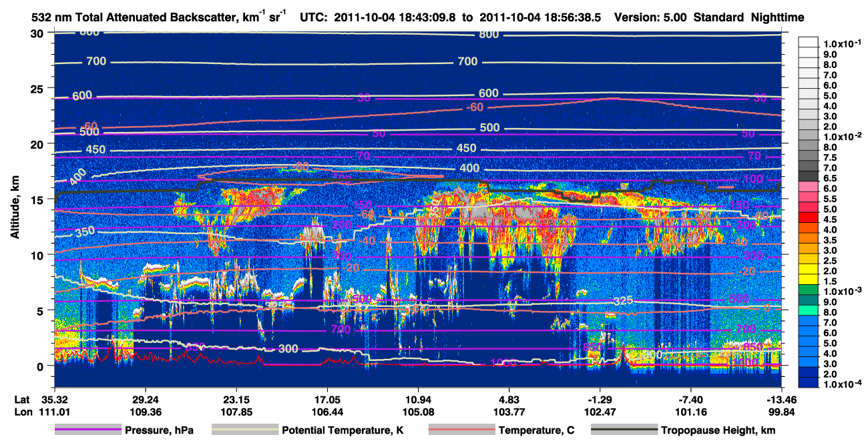
Task: Click the '1.0x10-2' colorbar label
Action: coord(842,135)
